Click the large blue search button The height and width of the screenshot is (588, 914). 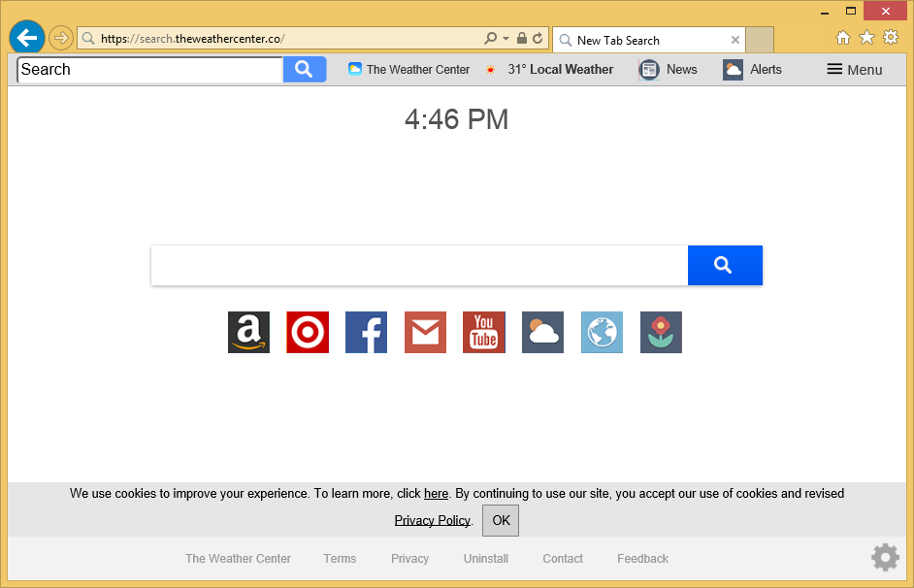pos(725,266)
